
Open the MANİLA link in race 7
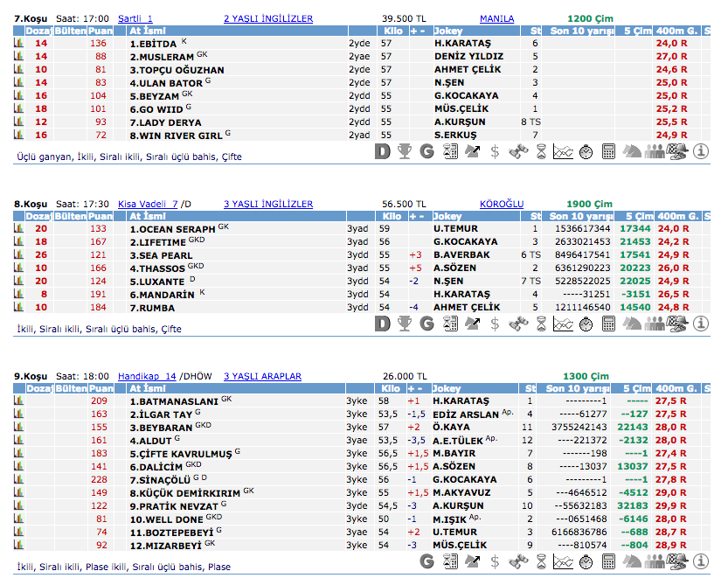click(496, 18)
